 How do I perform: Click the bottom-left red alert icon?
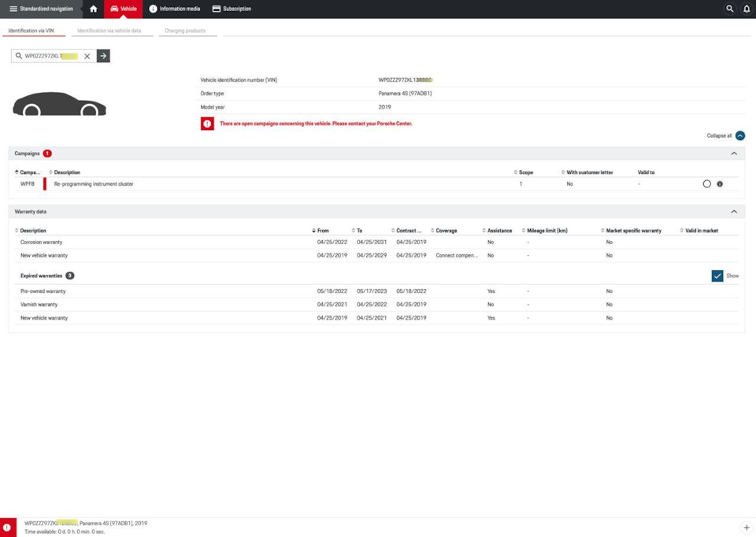tap(8, 528)
